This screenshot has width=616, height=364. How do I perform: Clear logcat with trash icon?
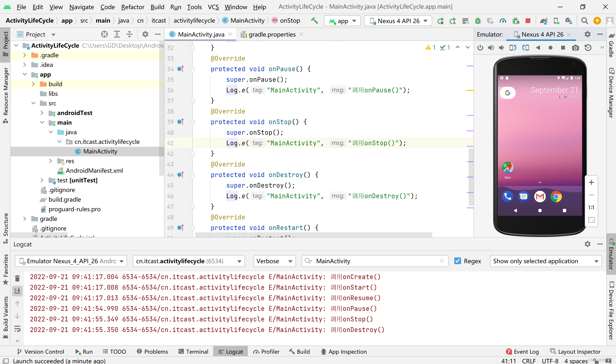pos(17,278)
